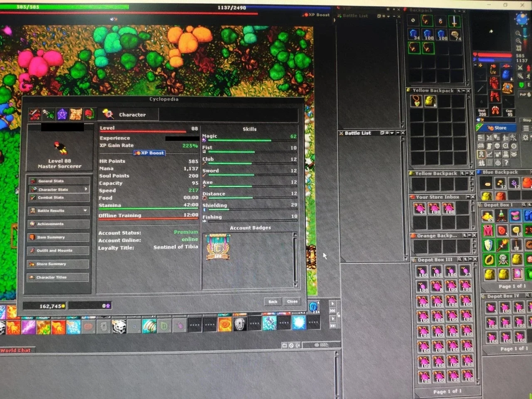
Task: Expand the Battle Results dropdown
Action: coord(59,211)
